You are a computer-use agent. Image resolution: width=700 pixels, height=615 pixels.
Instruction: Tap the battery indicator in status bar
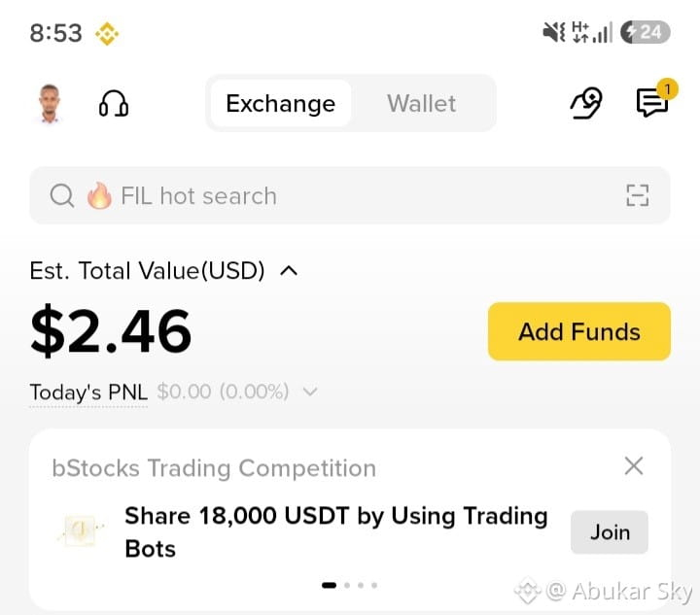(x=646, y=32)
